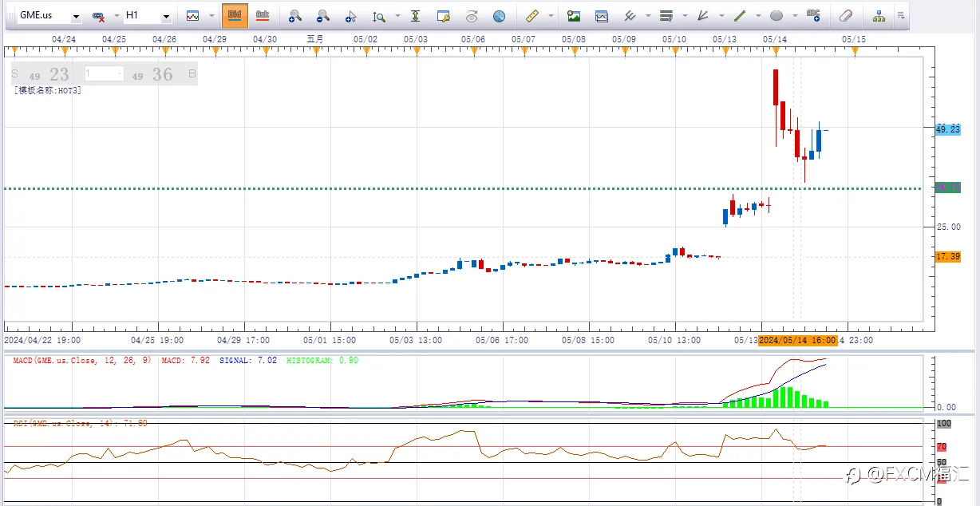Click the zoom in magnifier icon
Viewport: 980px width, 506px height.
pyautogui.click(x=294, y=16)
